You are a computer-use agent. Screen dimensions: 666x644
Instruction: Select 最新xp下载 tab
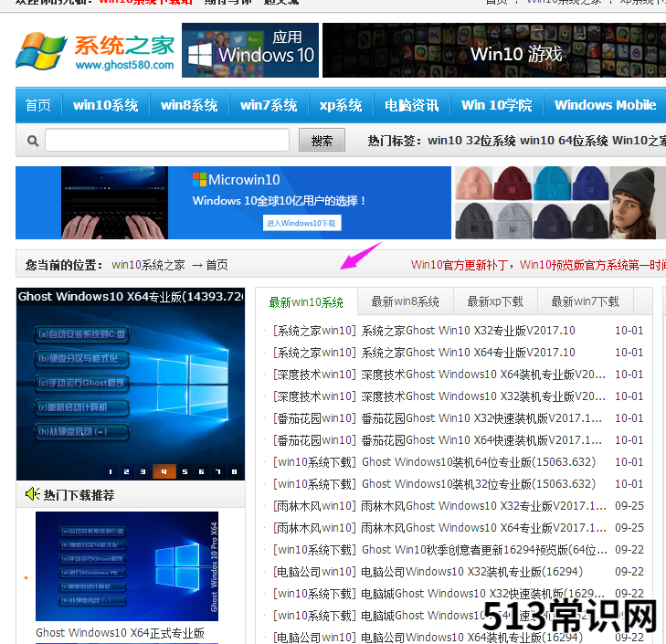click(x=495, y=301)
